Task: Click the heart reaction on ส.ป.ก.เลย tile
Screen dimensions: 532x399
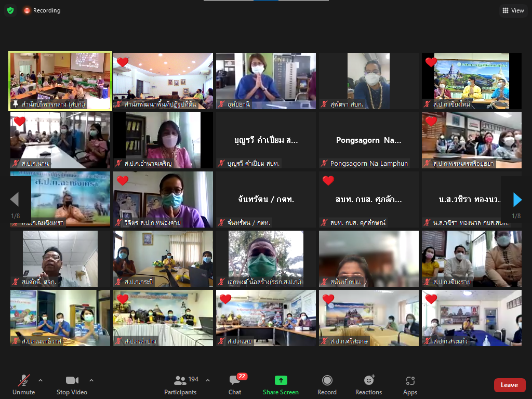Action: (x=225, y=299)
